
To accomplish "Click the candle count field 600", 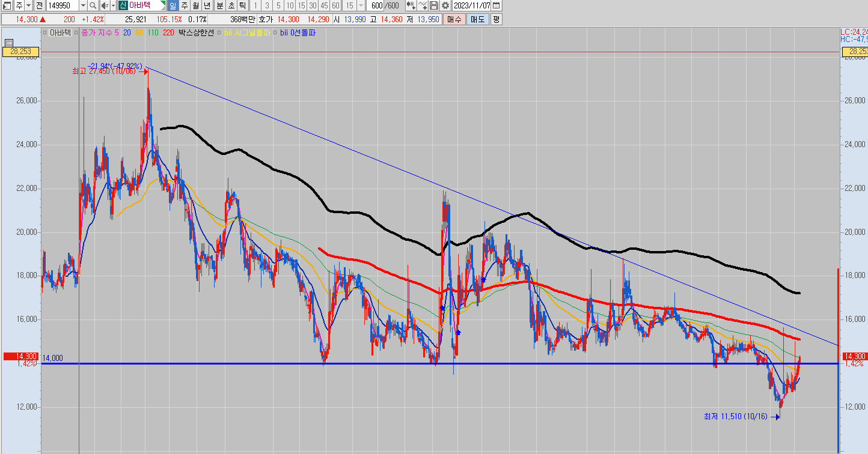I will (376, 5).
